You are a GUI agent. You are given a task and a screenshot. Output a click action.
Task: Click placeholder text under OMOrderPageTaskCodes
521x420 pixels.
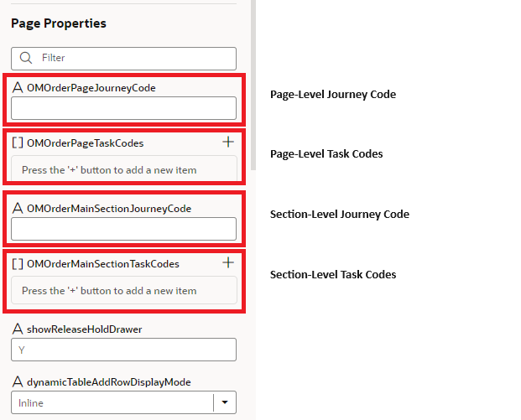[x=109, y=170]
